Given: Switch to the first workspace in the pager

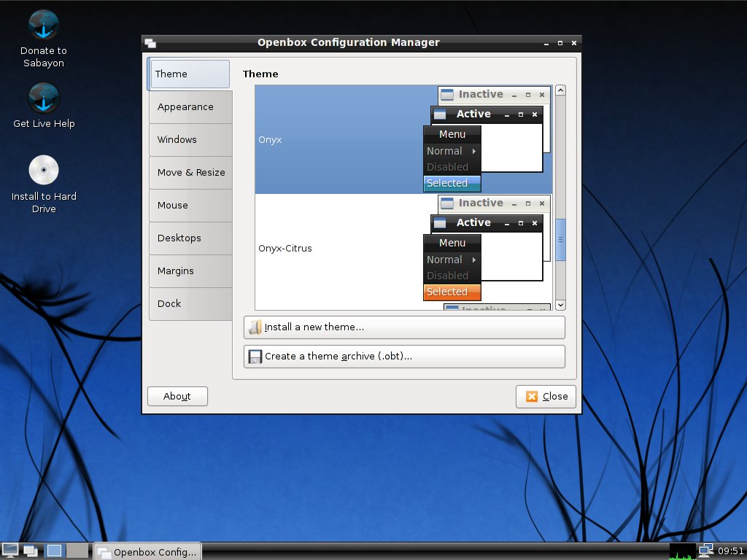Looking at the screenshot, I should click(54, 551).
